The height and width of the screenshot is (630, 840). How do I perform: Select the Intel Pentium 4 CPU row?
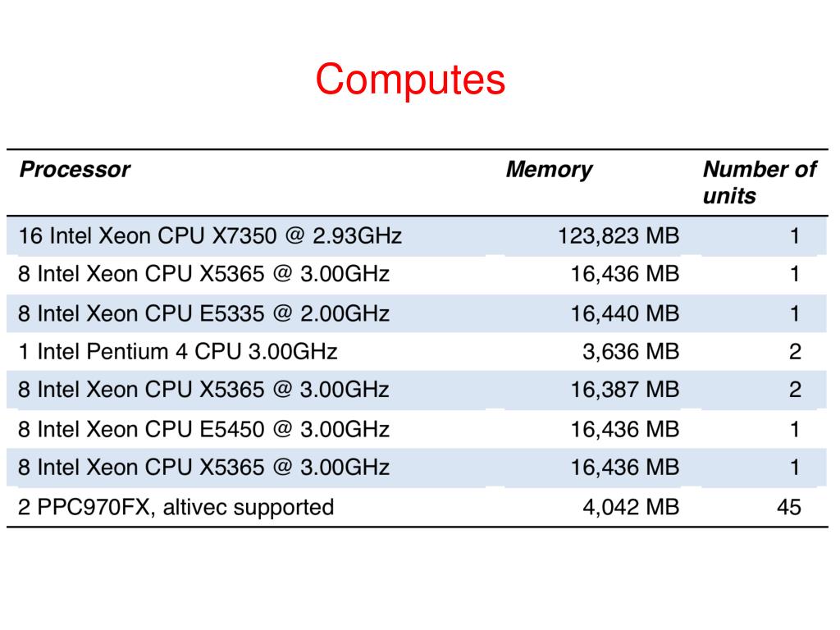(x=417, y=351)
